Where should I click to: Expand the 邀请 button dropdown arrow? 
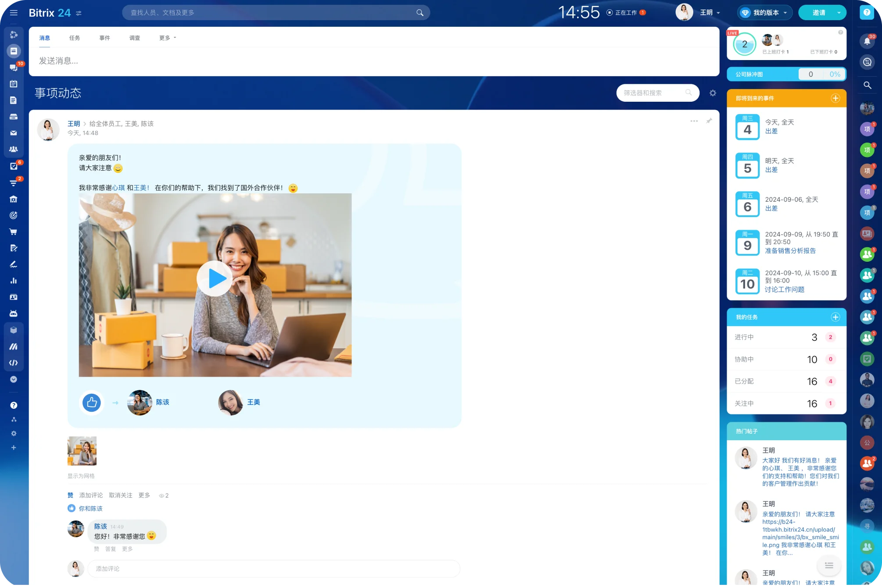tap(839, 13)
